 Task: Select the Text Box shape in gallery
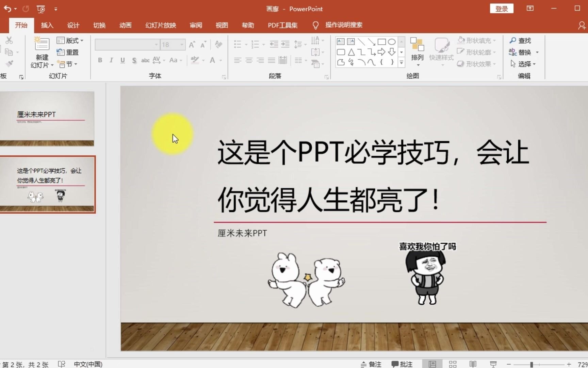click(341, 42)
